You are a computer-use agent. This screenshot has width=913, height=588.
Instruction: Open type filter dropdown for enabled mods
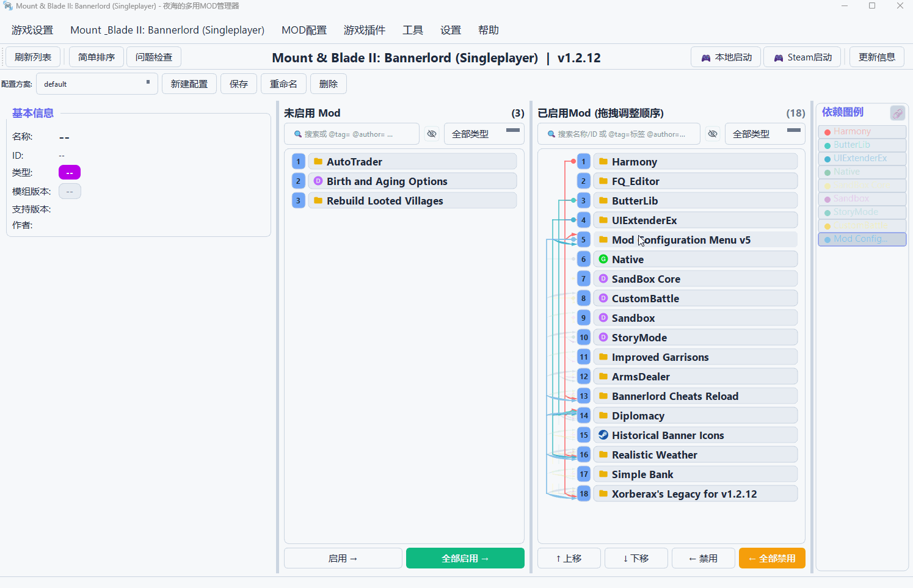pos(765,134)
